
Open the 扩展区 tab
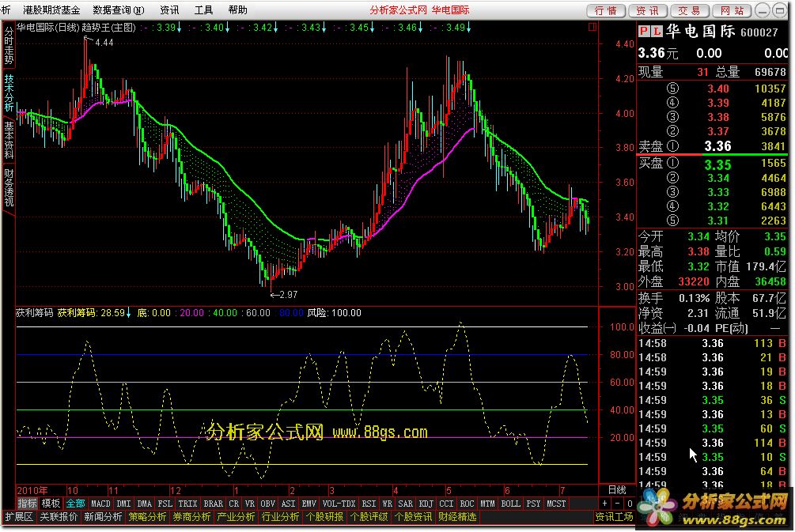point(19,517)
